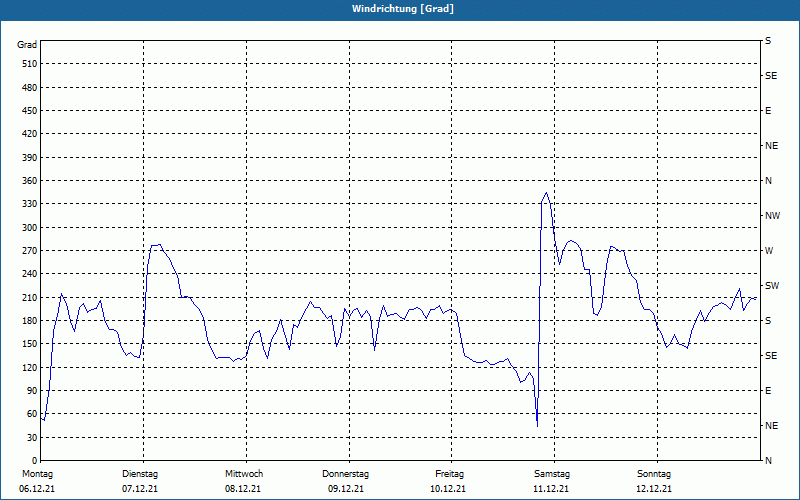Click the "Montag" day label
The height and width of the screenshot is (500, 800).
click(37, 474)
